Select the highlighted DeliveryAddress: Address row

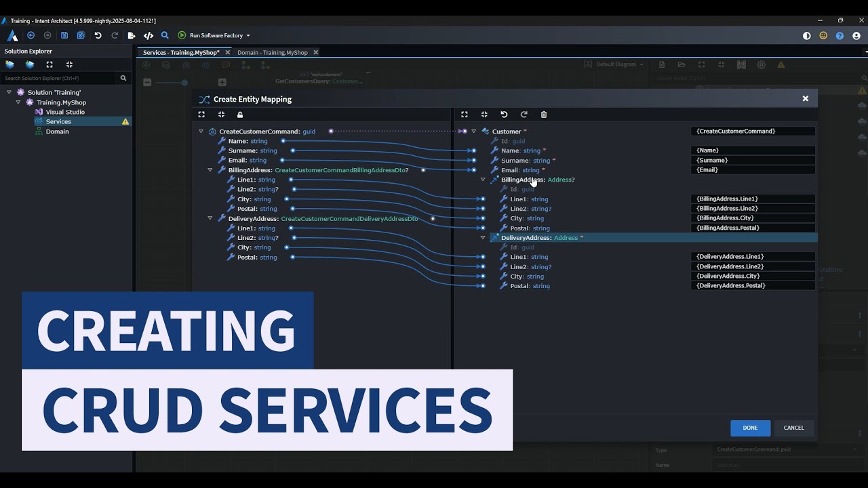tap(654, 238)
